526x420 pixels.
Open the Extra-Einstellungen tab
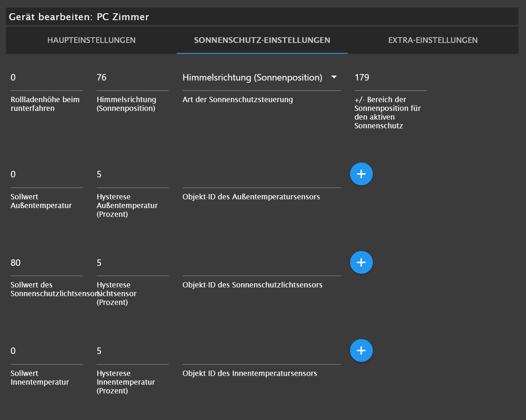point(433,40)
